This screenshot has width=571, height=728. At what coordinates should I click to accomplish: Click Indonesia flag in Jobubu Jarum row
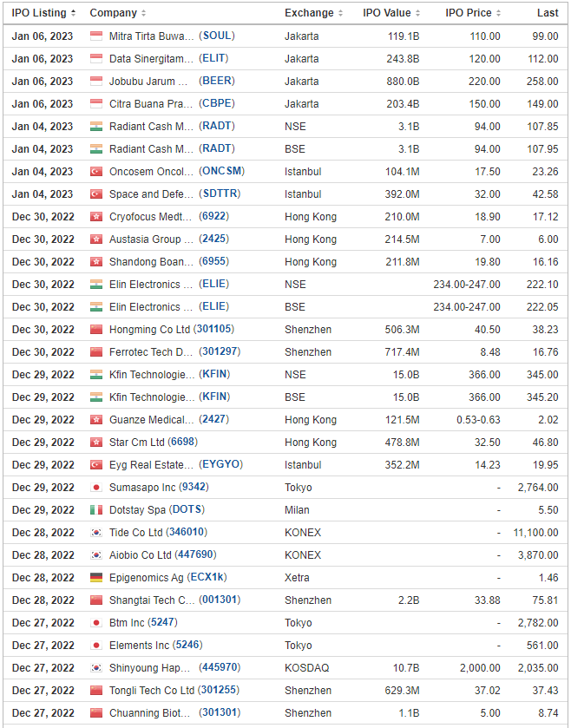96,82
